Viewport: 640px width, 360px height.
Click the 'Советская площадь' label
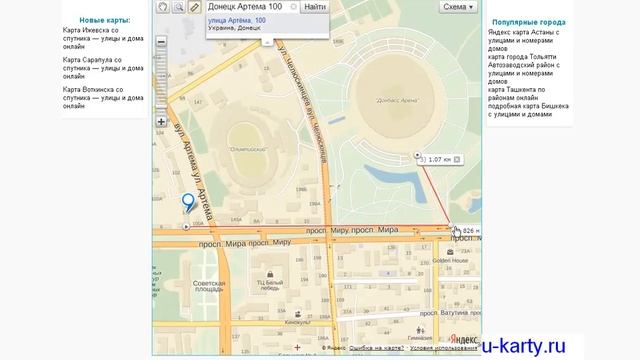click(x=209, y=286)
